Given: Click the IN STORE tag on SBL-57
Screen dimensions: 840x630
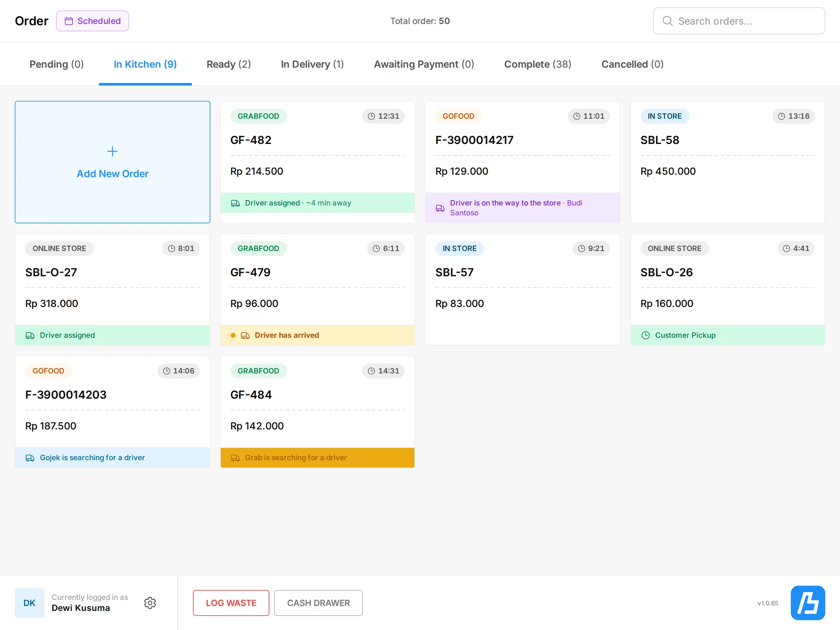Looking at the screenshot, I should [459, 249].
